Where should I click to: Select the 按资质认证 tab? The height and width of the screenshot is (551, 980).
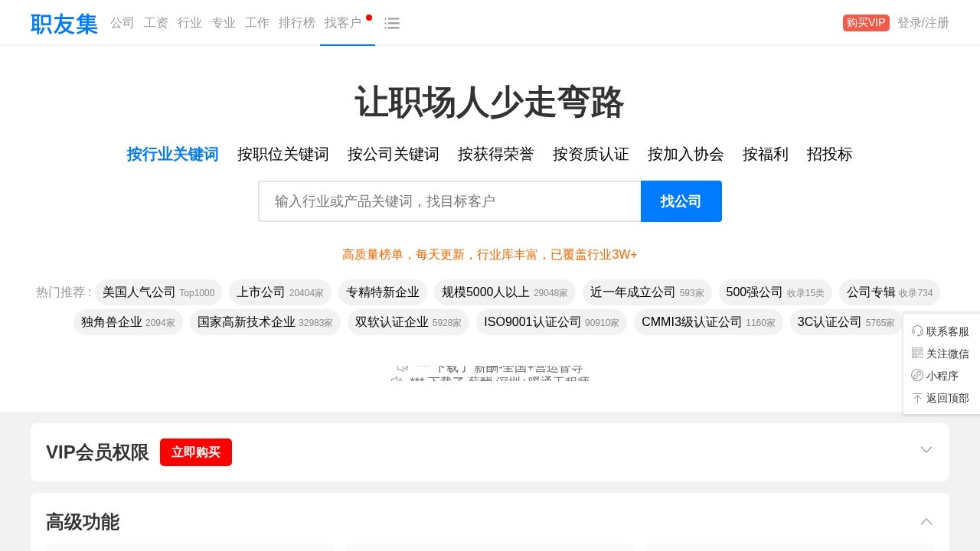590,154
